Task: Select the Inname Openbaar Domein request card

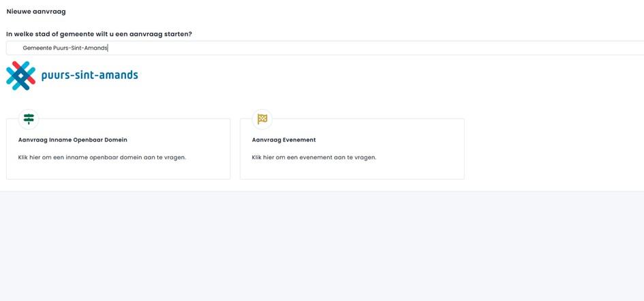Action: click(x=118, y=167)
